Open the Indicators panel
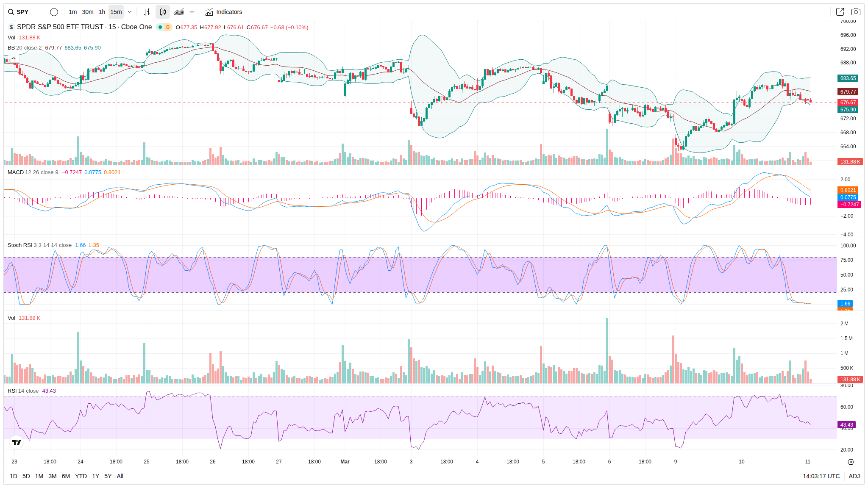 224,12
